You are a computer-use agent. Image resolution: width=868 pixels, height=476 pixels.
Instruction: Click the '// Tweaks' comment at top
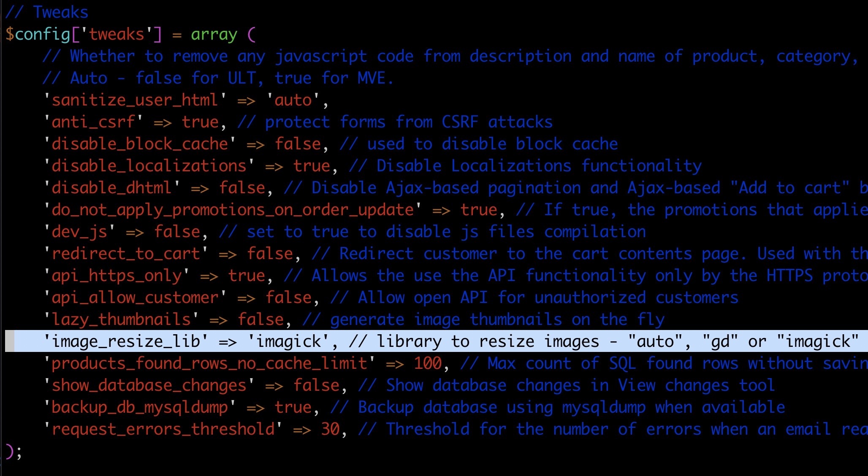click(47, 13)
